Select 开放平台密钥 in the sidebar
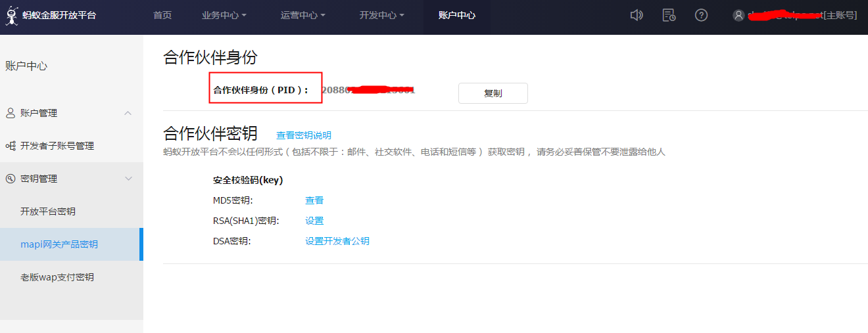The image size is (868, 333). tap(48, 211)
